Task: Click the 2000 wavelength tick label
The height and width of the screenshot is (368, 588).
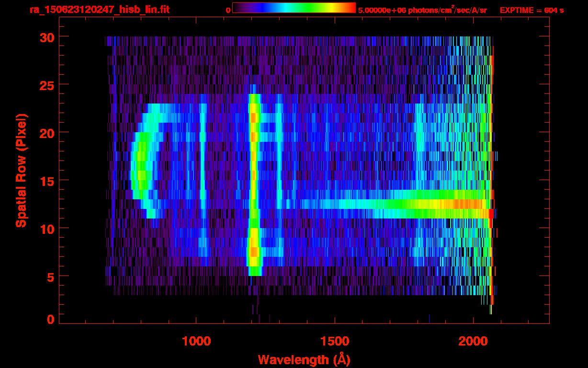Action: click(x=473, y=341)
